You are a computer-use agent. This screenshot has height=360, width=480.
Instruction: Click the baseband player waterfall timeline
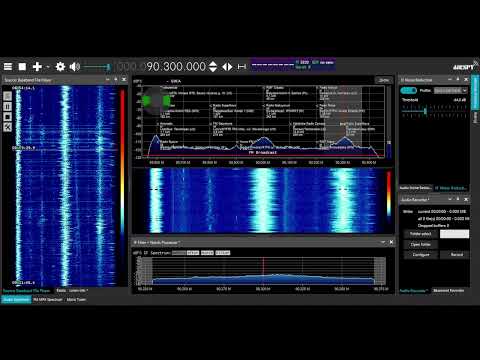(65, 186)
